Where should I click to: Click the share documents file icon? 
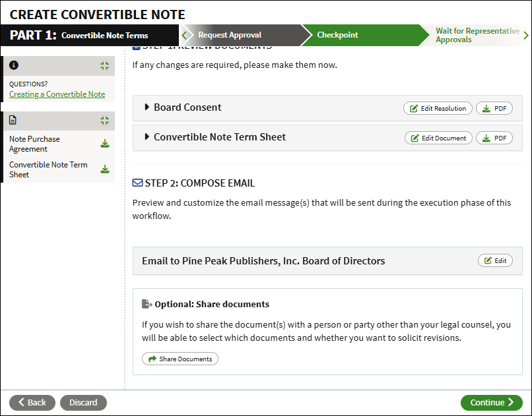click(147, 304)
